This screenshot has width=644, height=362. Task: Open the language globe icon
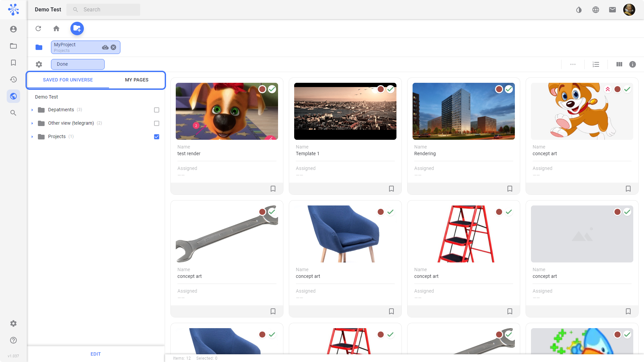click(x=596, y=10)
